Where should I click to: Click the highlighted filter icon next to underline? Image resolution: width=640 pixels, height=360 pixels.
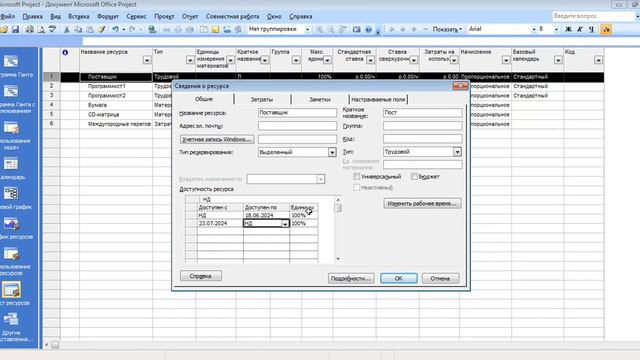point(606,29)
